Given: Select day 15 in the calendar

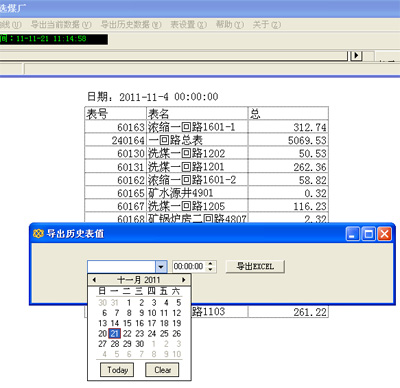Looking at the screenshot, I should click(127, 323).
